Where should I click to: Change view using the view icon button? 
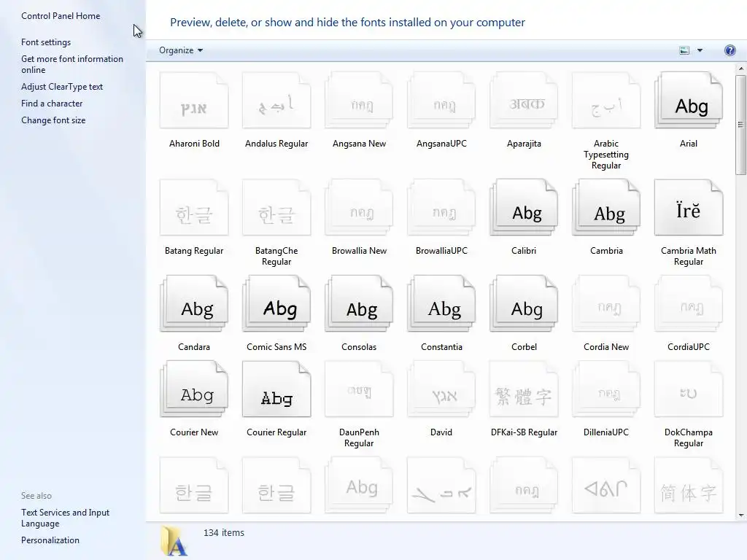(684, 50)
